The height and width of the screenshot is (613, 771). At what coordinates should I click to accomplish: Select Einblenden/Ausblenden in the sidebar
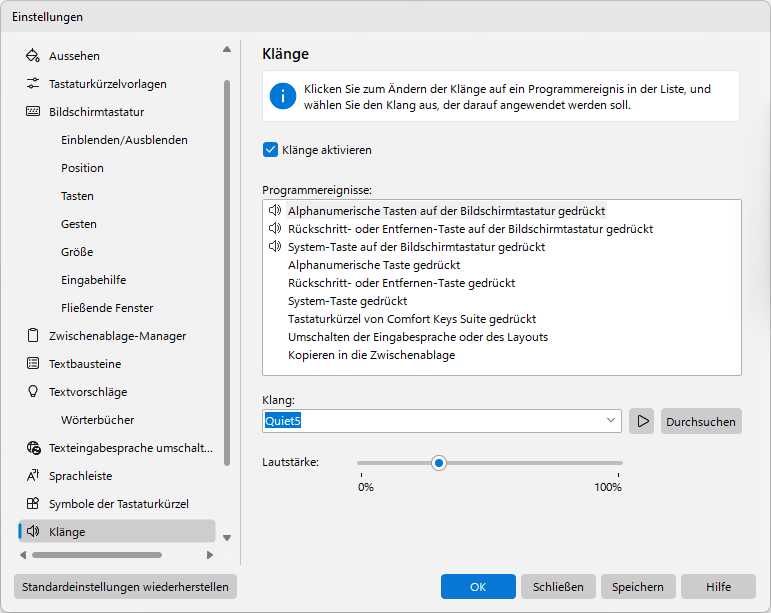coord(124,140)
